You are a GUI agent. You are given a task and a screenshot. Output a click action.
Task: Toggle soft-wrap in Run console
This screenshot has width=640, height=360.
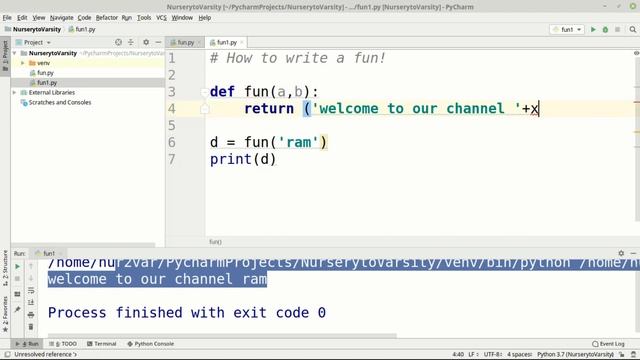click(x=31, y=290)
